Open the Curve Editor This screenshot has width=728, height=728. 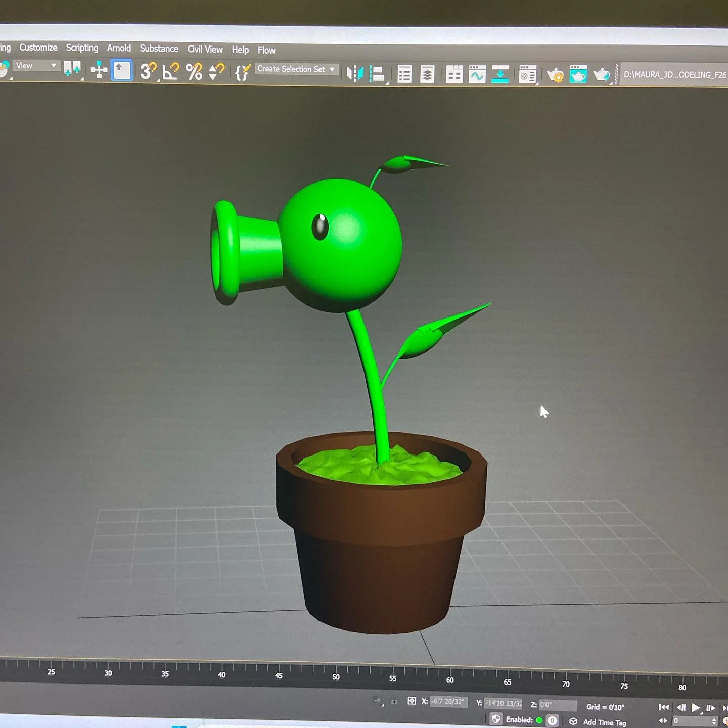coord(477,75)
